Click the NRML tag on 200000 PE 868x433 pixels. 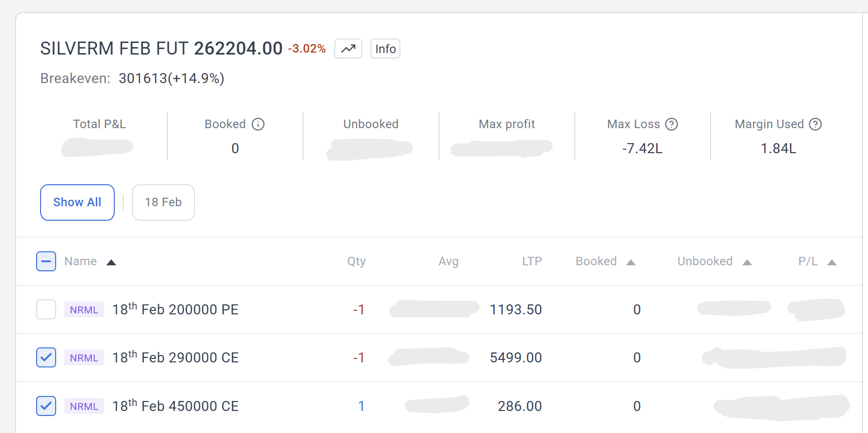(84, 309)
